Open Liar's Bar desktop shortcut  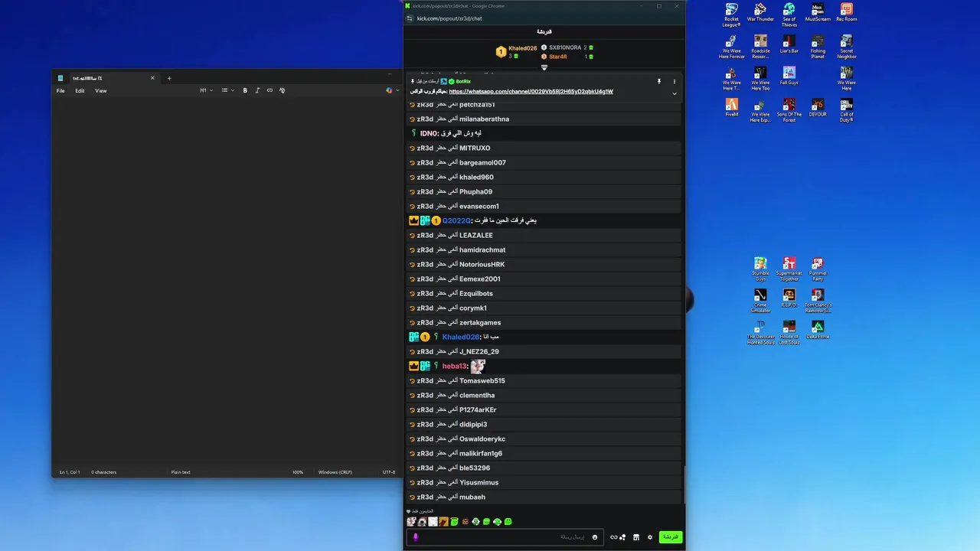point(789,44)
